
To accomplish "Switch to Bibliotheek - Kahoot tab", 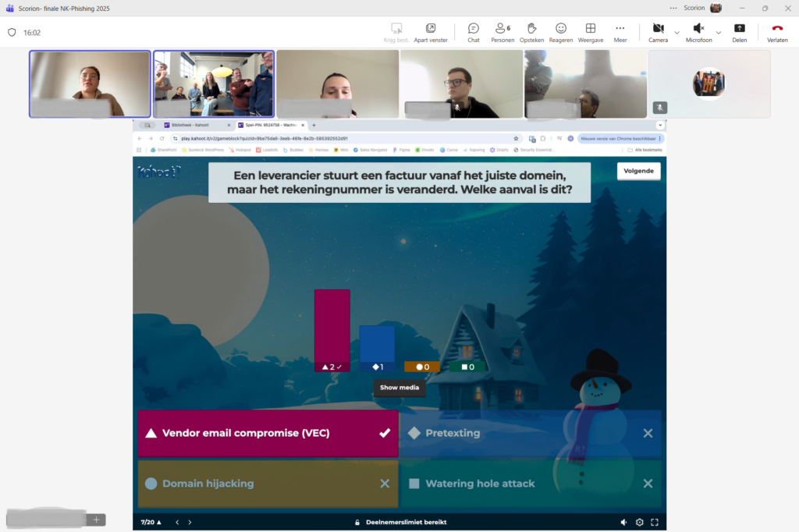I will (195, 125).
